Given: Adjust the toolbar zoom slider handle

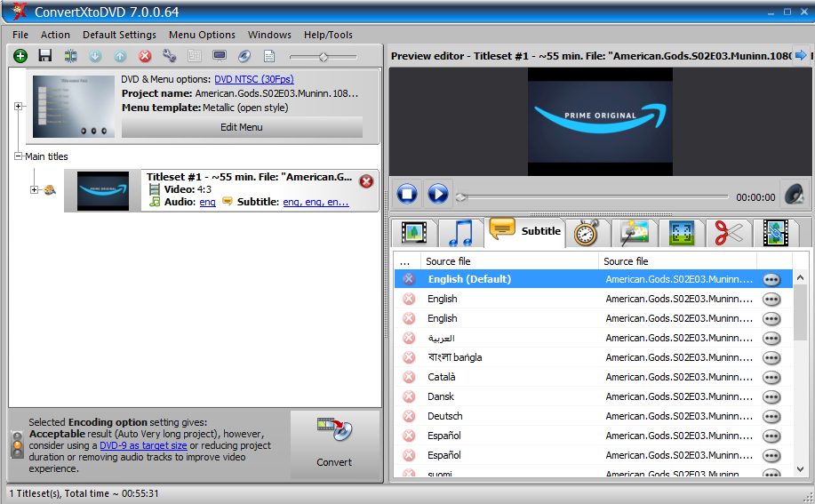Looking at the screenshot, I should pyautogui.click(x=324, y=57).
